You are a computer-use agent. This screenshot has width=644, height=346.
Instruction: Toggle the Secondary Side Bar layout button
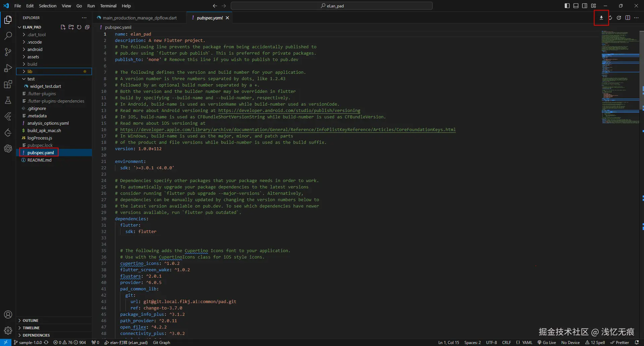coord(585,6)
